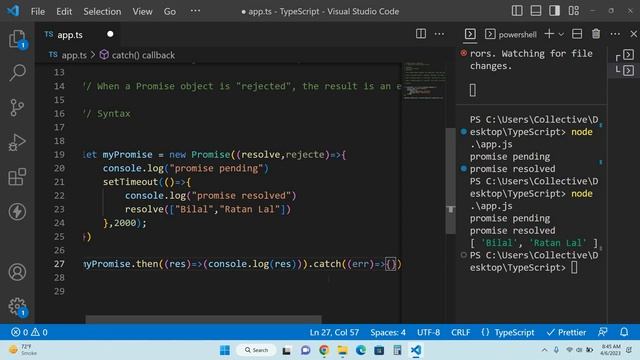Screen dimensions: 640x360
Task: Split the terminal panel
Action: pyautogui.click(x=577, y=34)
